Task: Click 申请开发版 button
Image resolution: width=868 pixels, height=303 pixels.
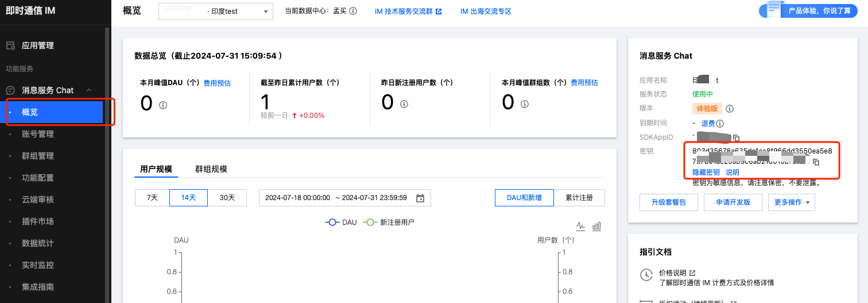Action: coord(733,202)
